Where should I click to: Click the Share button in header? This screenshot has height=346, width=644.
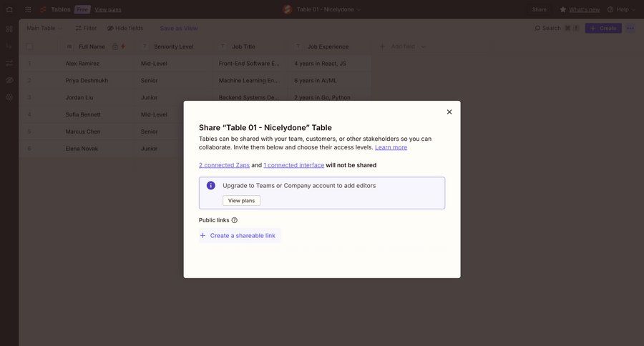[x=540, y=9]
